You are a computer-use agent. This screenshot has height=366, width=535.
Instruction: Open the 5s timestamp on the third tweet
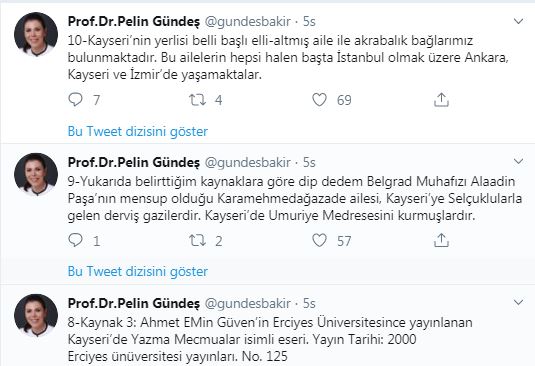309,303
